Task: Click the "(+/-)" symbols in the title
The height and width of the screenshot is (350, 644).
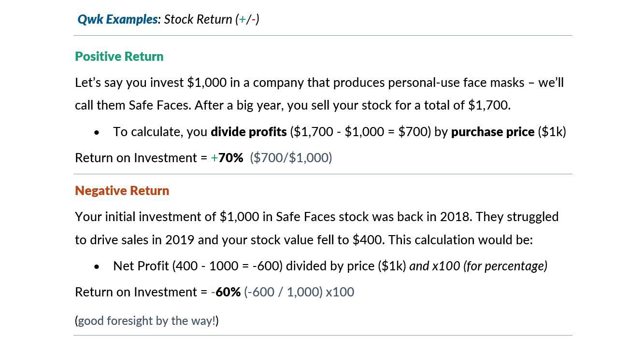Action: point(247,19)
